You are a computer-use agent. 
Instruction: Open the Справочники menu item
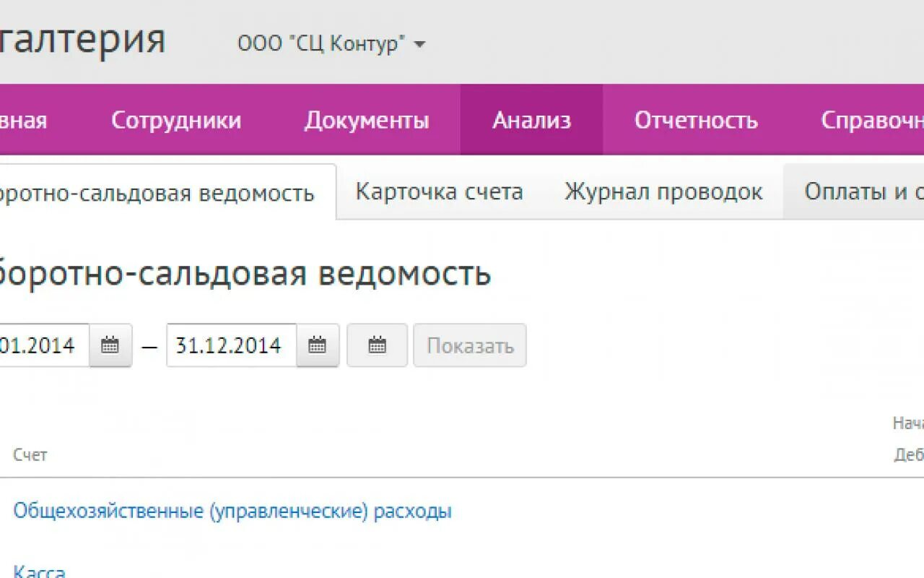point(872,120)
